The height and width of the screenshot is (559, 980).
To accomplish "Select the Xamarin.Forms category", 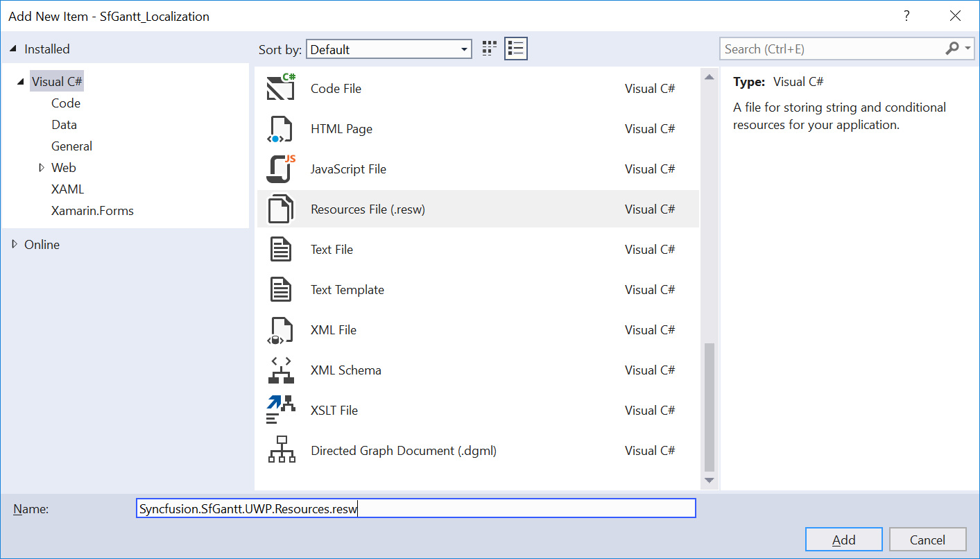I will click(92, 211).
